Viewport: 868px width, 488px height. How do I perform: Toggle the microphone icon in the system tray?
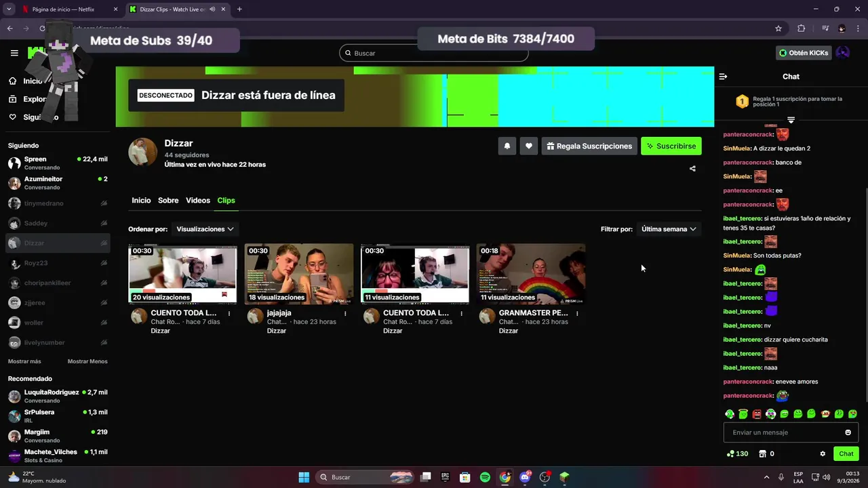pyautogui.click(x=781, y=477)
